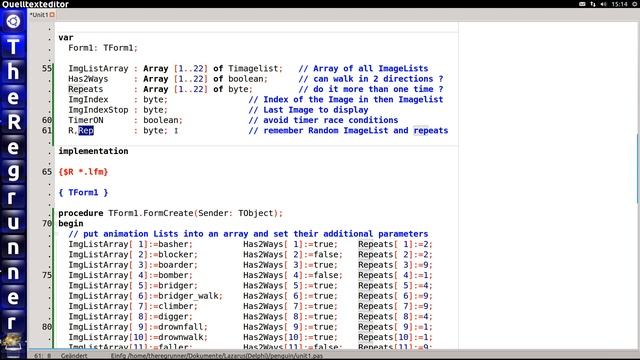640x360 pixels.
Task: Open the system gear session menu
Action: [635, 4]
